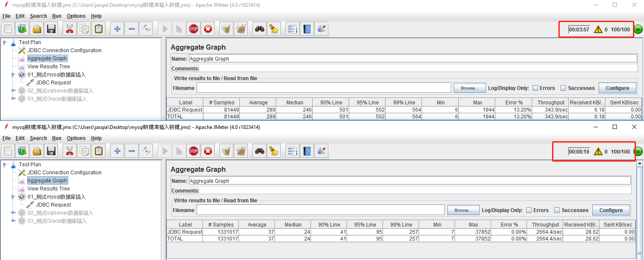The image size is (644, 260).
Task: Click Clear All brooms icon, top window
Action: coord(241,29)
